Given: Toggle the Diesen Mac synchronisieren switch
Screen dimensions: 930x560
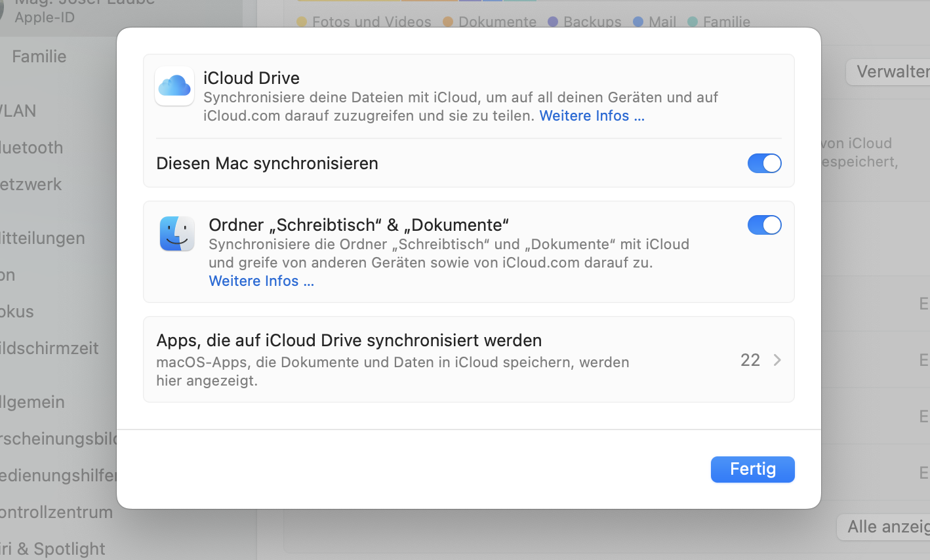Looking at the screenshot, I should pyautogui.click(x=764, y=163).
